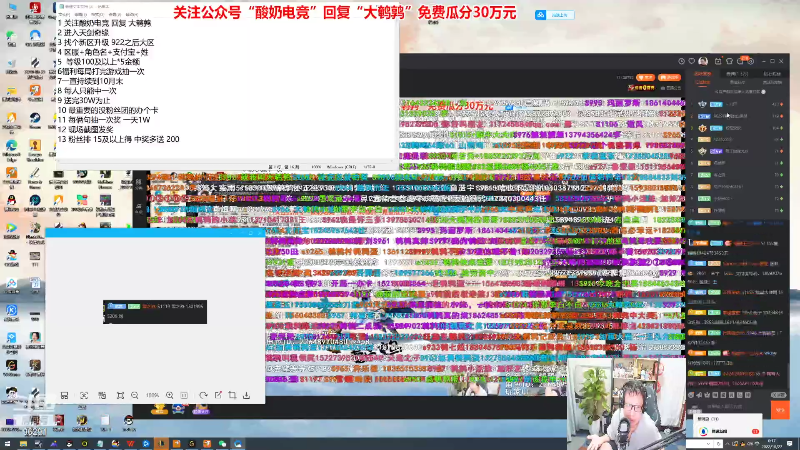Click the purple badge icon below the stream
This screenshot has width=800, height=450.
click(201, 409)
